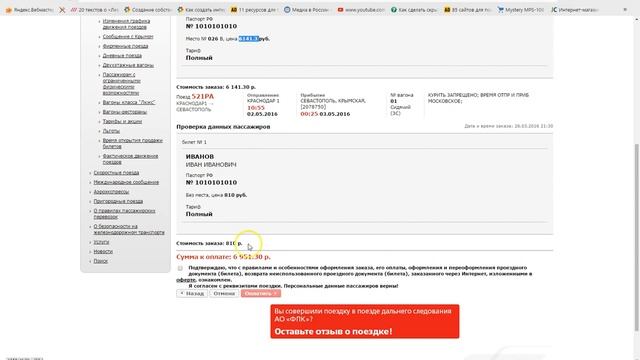
Task: Open 'О безопасности на железнодорожном транспорте' link
Action: click(x=129, y=229)
